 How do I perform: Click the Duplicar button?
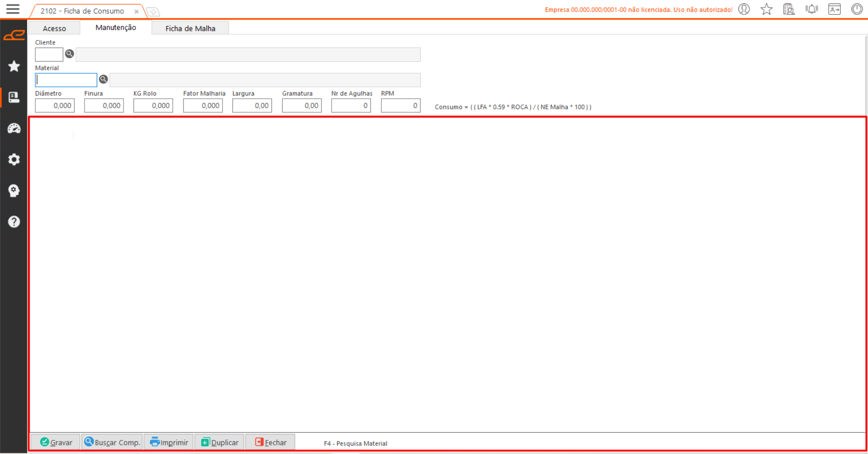tap(220, 442)
